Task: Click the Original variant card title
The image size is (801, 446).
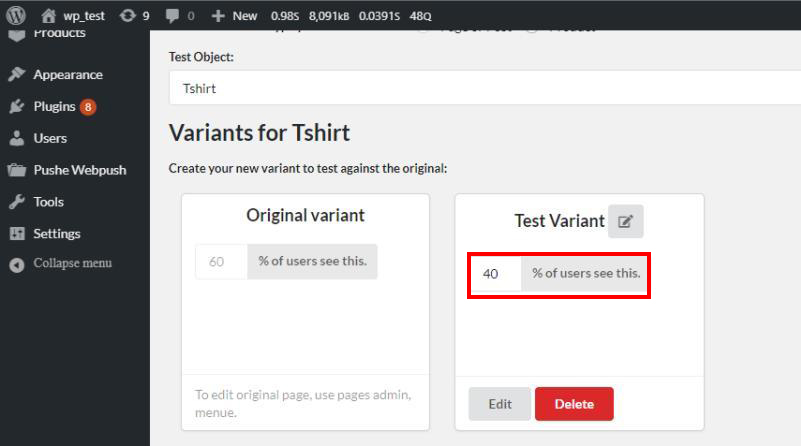Action: pos(305,215)
